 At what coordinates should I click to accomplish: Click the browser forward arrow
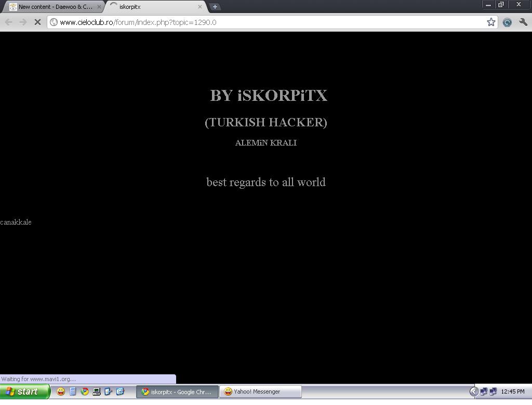click(x=23, y=22)
